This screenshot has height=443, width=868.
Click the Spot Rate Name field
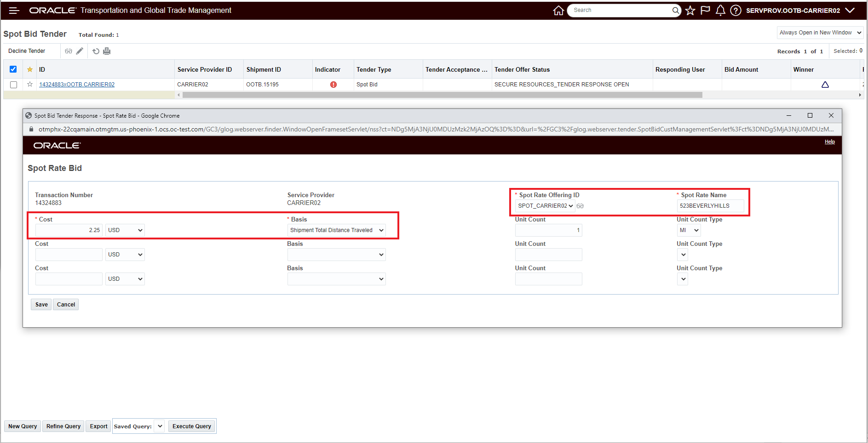pyautogui.click(x=710, y=206)
